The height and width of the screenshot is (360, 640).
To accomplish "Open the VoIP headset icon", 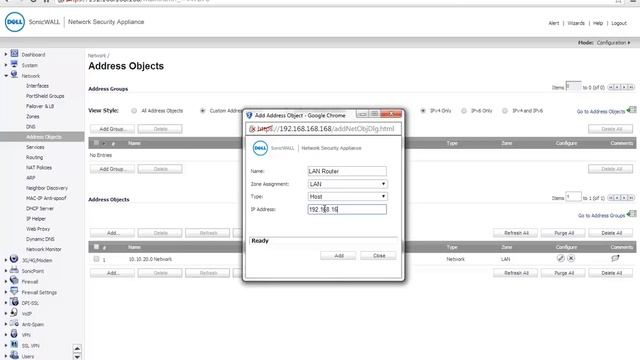I will (14, 313).
